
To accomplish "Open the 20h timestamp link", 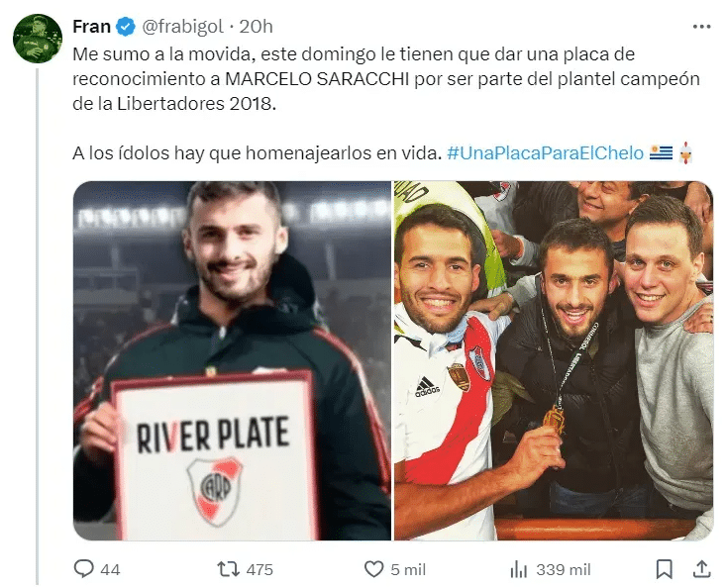I will (x=256, y=27).
